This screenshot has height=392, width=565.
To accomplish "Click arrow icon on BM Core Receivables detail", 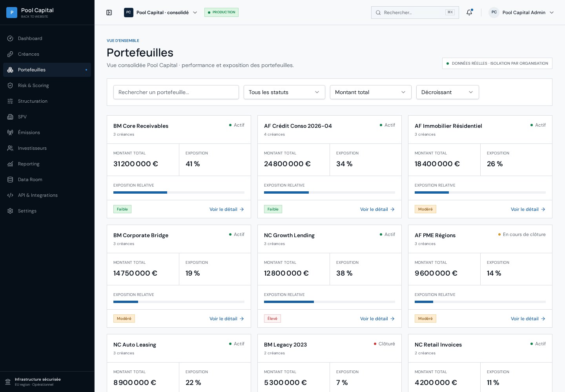I will coord(242,209).
